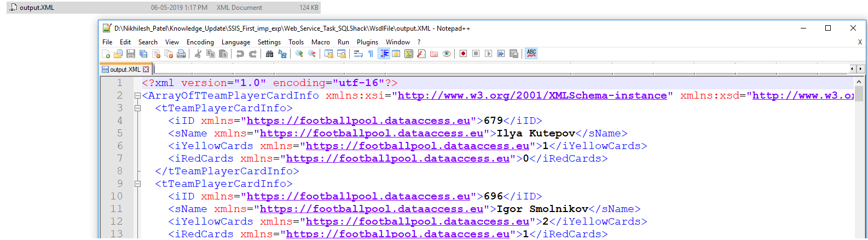The image size is (868, 240).
Task: Run macro multiple times icon
Action: pyautogui.click(x=501, y=54)
